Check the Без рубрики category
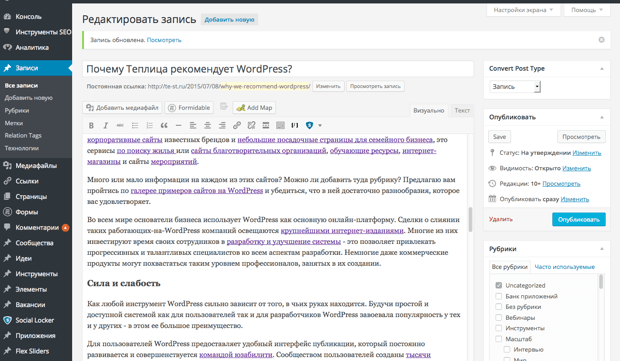Screen dimensions: 620x361 pos(499,306)
